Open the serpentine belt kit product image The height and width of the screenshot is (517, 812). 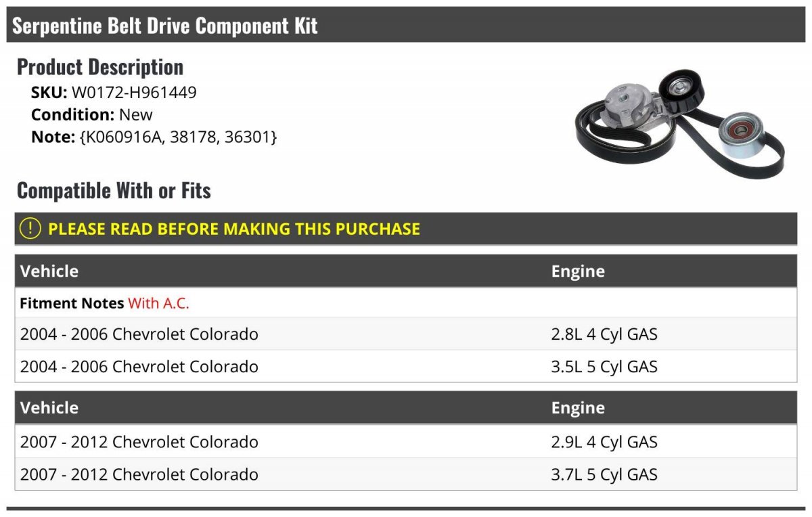point(680,124)
